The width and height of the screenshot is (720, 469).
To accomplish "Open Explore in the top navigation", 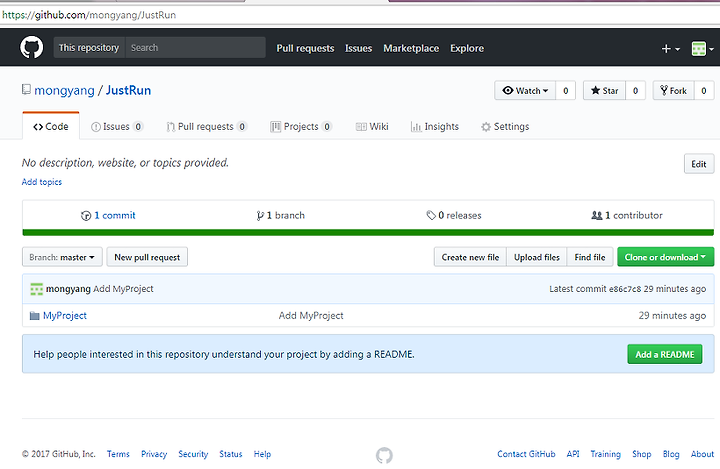I will click(467, 48).
